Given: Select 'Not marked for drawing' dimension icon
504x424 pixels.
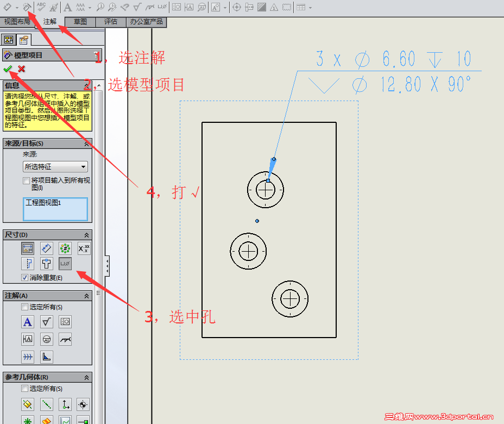Looking at the screenshot, I should (x=46, y=248).
